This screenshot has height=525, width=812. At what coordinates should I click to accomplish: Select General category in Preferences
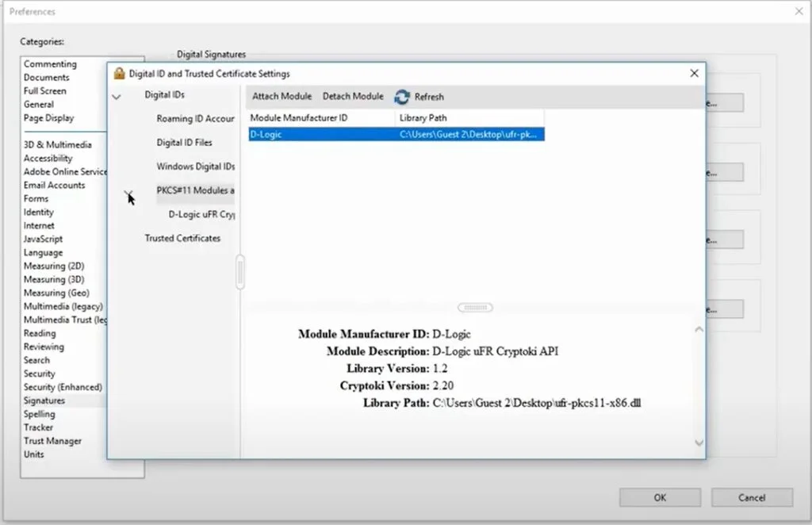(39, 105)
